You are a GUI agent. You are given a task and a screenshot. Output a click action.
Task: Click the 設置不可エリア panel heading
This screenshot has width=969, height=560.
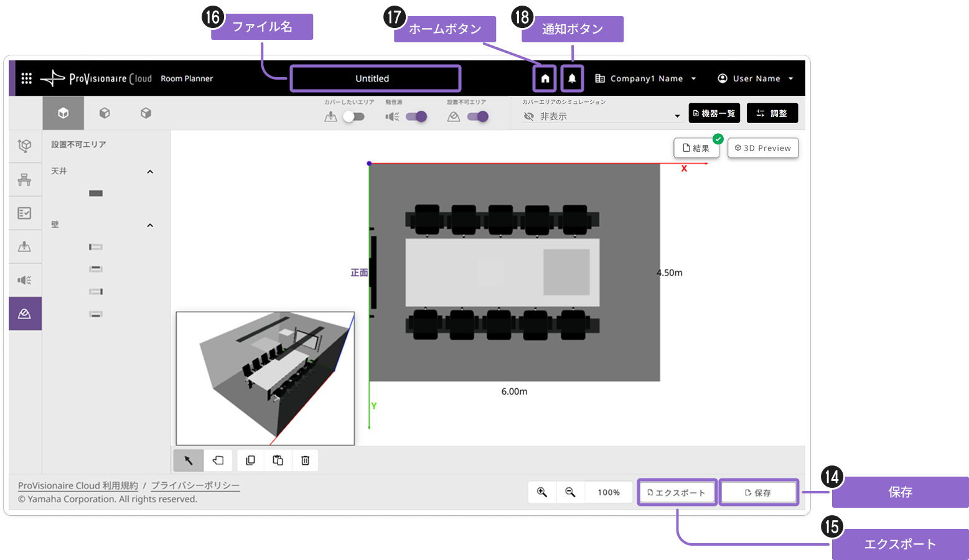[78, 144]
